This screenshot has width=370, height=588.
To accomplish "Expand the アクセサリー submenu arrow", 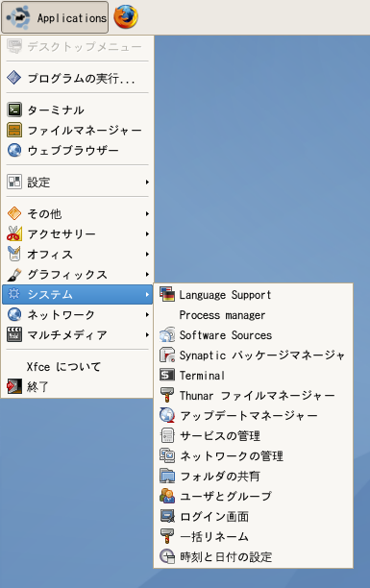I will click(x=147, y=234).
